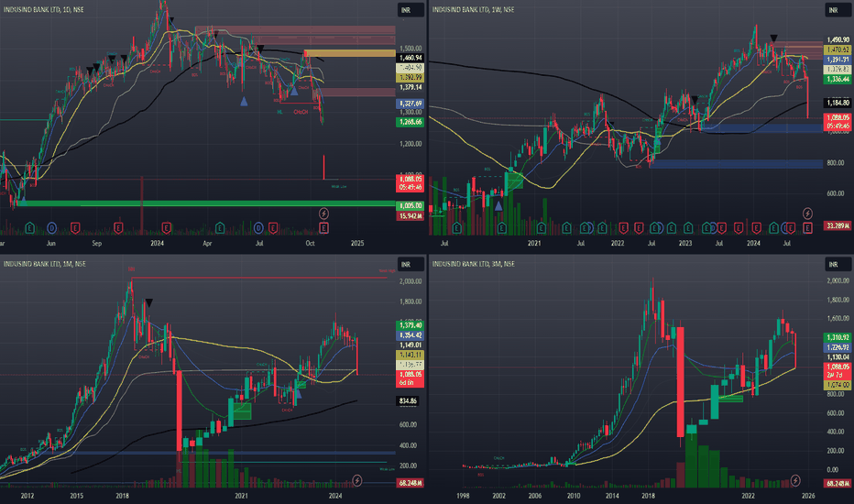
Task: Click the blue up-triangle signal on the 1M chart
Action: (x=298, y=393)
